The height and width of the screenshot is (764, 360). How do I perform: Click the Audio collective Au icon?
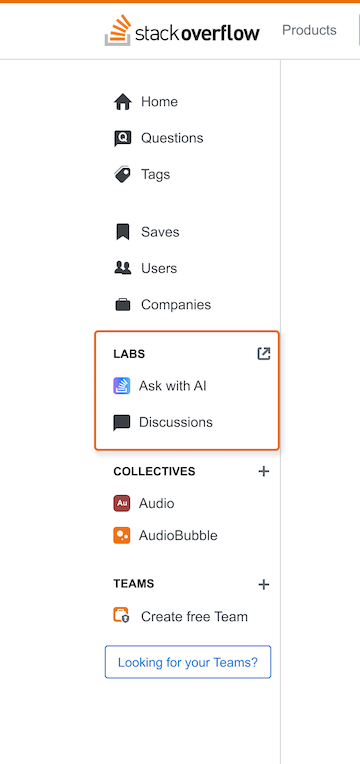click(122, 503)
